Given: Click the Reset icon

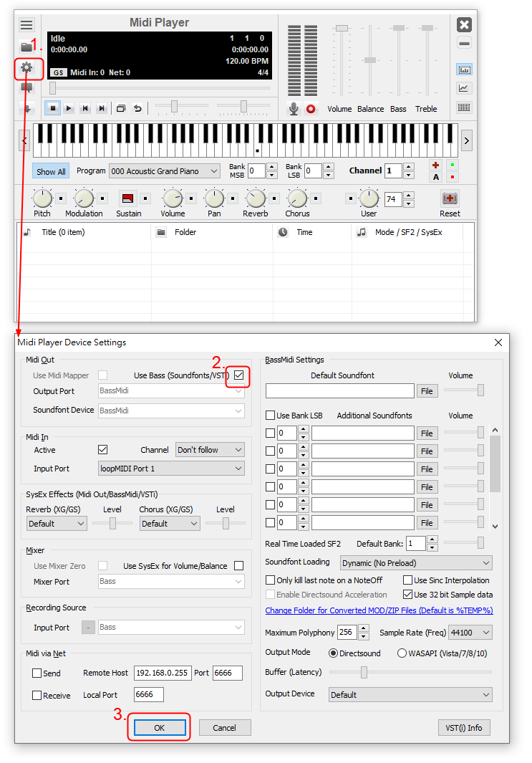Looking at the screenshot, I should (450, 198).
